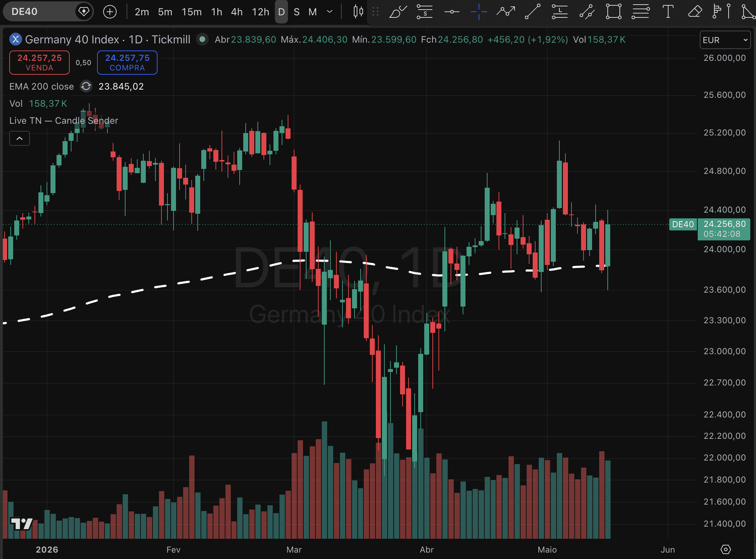Click the Tickmill symbol logo icon
756x559 pixels.
tap(16, 39)
